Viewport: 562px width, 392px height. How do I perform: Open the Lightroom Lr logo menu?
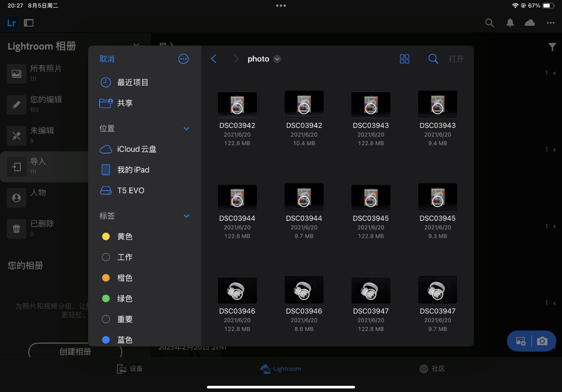click(x=12, y=23)
